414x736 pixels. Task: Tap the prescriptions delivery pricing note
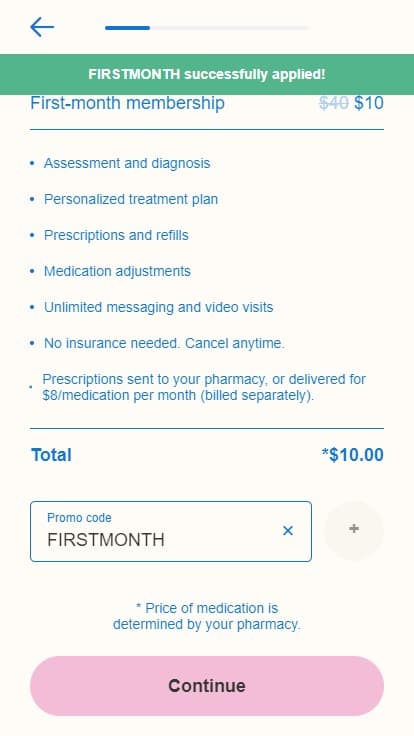pos(204,387)
